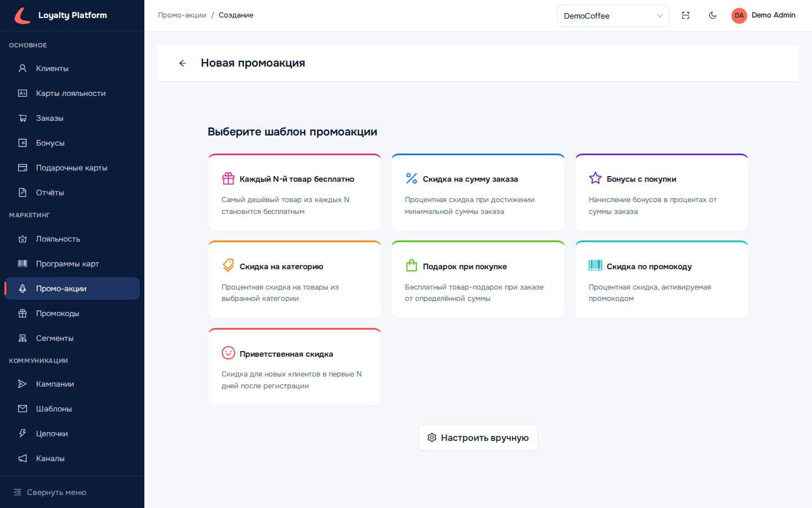
Task: Choose the Приветственная скидка title
Action: click(x=286, y=354)
